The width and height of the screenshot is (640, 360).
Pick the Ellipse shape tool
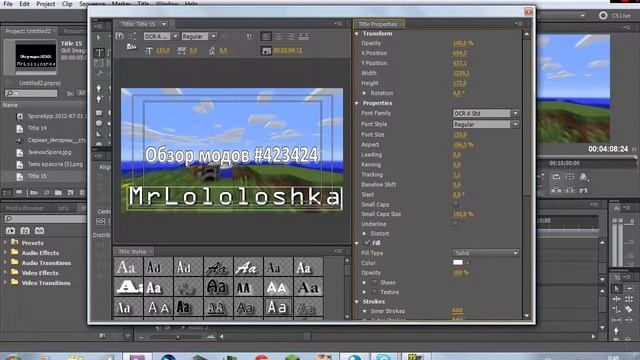pyautogui.click(x=99, y=123)
